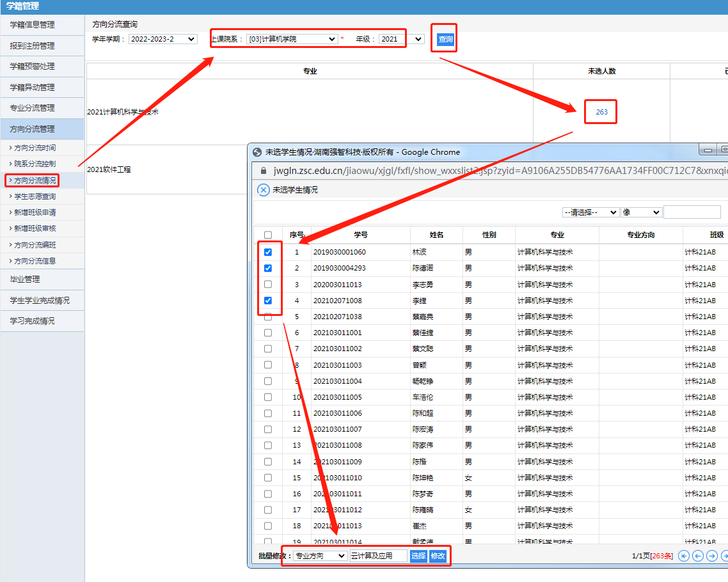Minimize the 未选学生情况 popup window
This screenshot has width=728, height=582.
[708, 150]
